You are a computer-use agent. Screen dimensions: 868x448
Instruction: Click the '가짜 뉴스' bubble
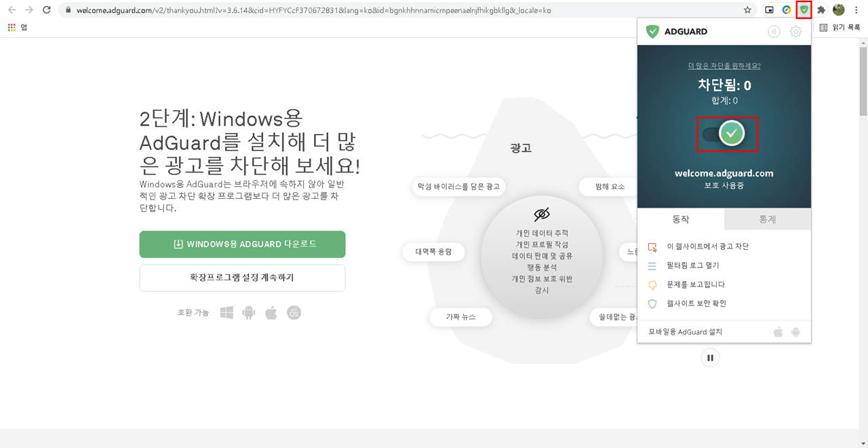(460, 317)
